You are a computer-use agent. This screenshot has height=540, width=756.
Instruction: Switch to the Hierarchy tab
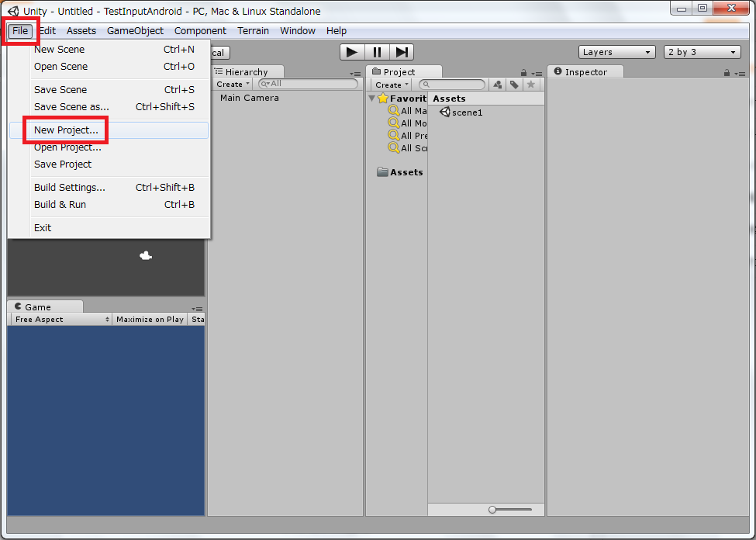pyautogui.click(x=247, y=72)
